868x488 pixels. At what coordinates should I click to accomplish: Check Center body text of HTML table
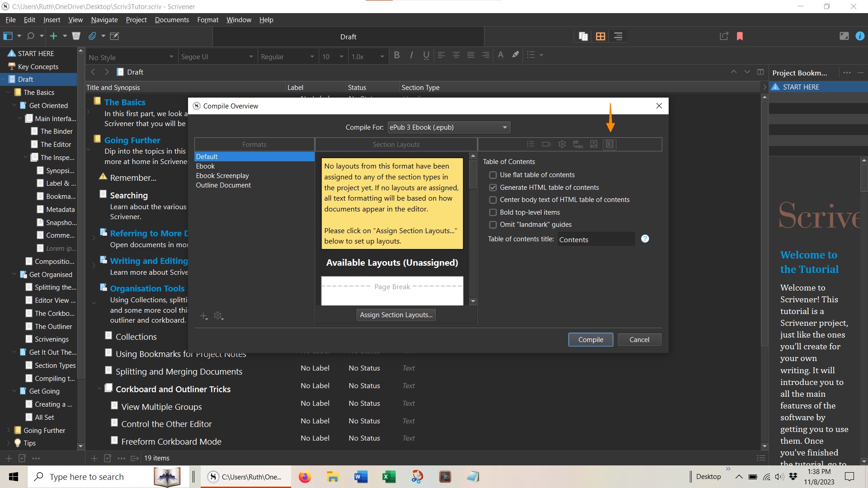[x=493, y=200]
